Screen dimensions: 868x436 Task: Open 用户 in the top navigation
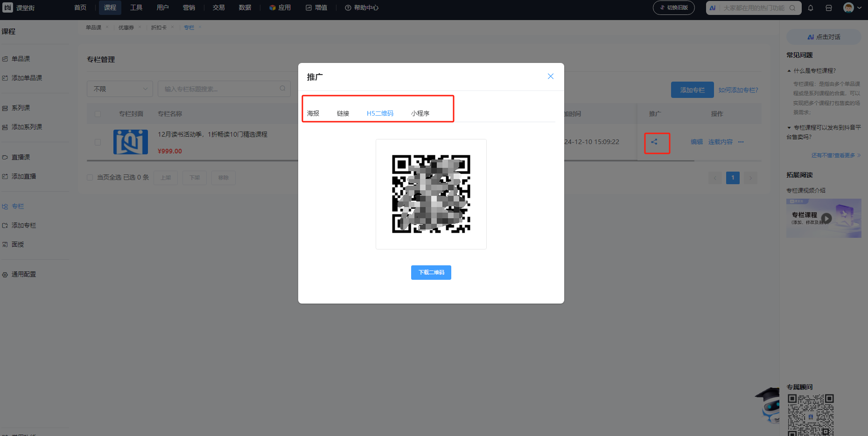tap(162, 7)
